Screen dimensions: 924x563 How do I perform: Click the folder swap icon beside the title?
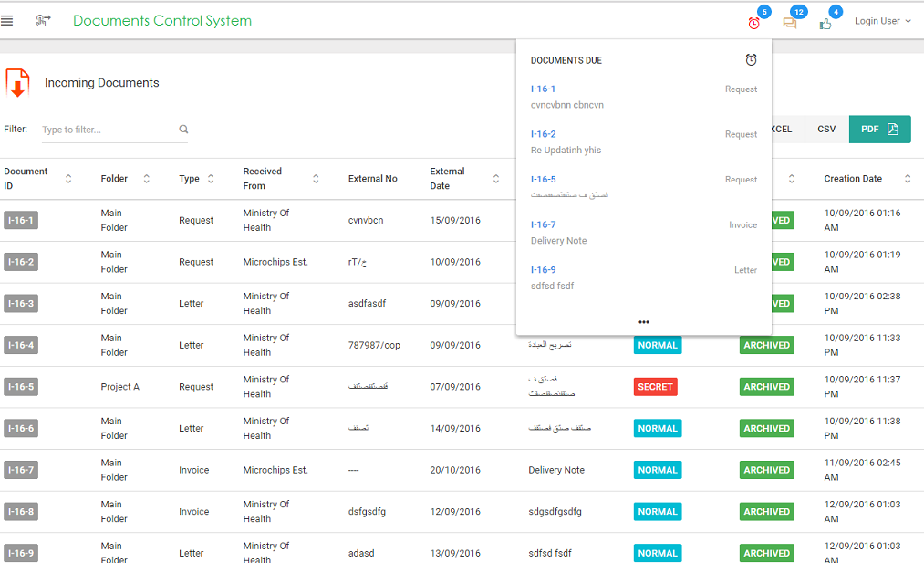click(x=43, y=21)
